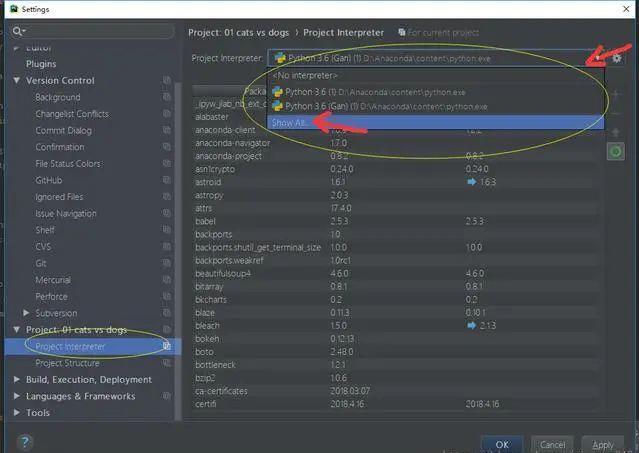Expand the Tools section
639x453 pixels.
pyautogui.click(x=17, y=413)
